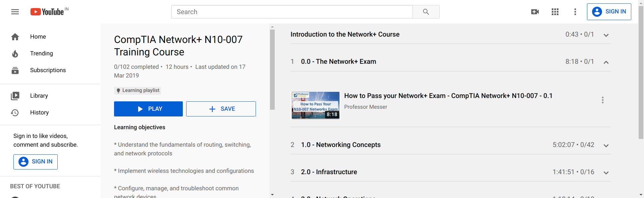
Task: Click the Subscriptions icon in the sidebar
Action: [x=15, y=70]
